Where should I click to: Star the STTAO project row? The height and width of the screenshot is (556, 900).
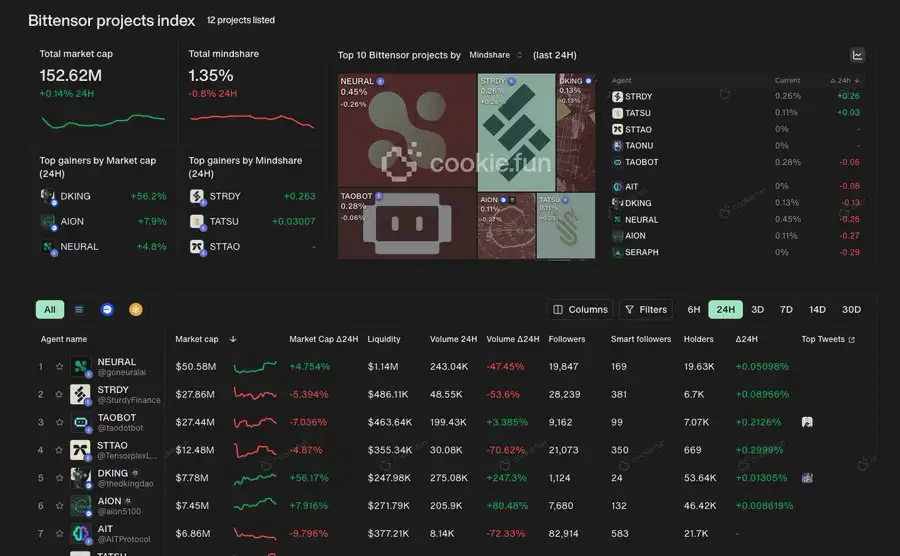59,450
